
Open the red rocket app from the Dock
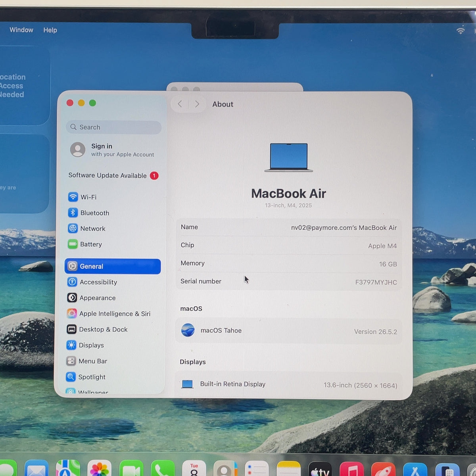[383, 469]
